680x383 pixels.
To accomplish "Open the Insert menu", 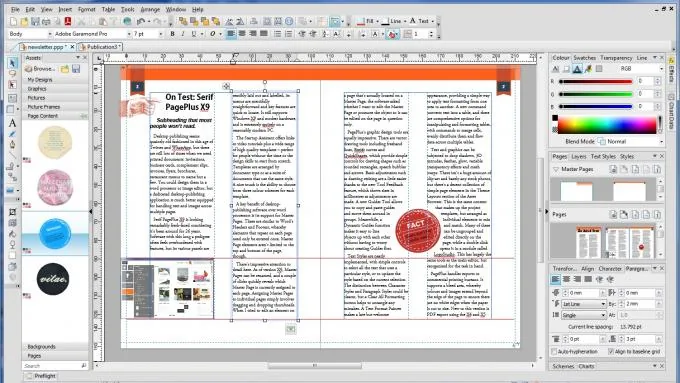I will [65, 9].
